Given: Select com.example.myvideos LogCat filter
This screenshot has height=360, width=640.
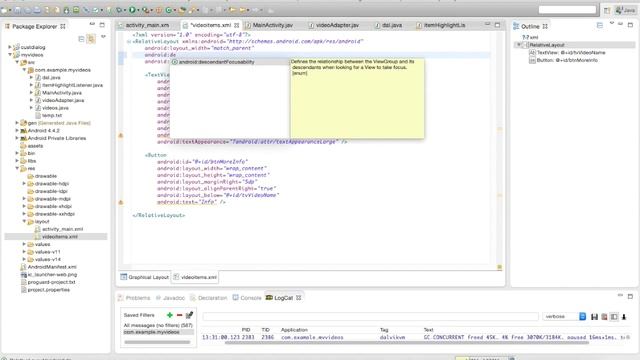Looking at the screenshot, I should (158, 332).
